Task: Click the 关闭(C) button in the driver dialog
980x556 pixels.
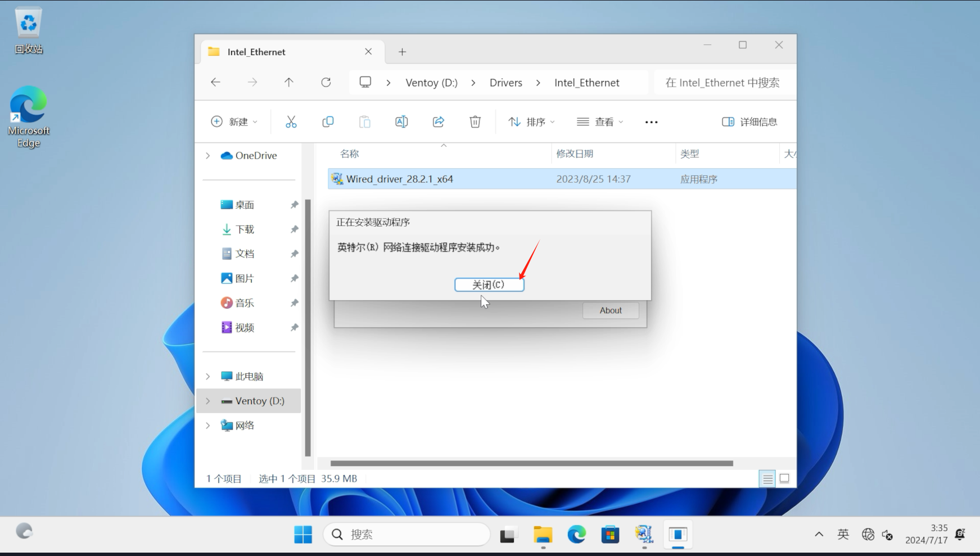Action: pos(489,284)
